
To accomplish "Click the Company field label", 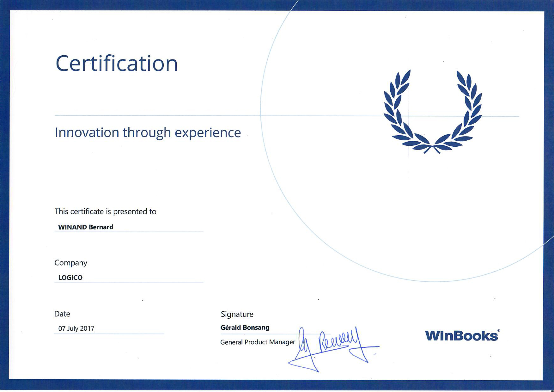I will [x=70, y=263].
